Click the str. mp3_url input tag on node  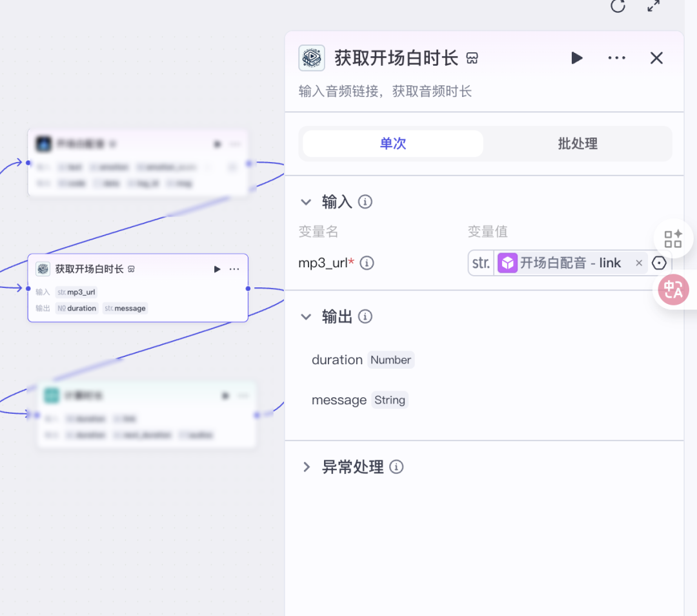(x=76, y=293)
